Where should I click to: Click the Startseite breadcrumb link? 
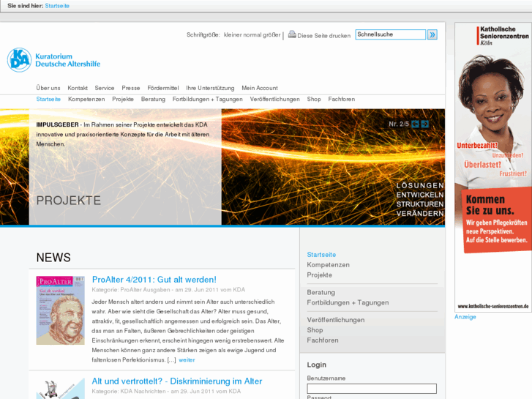pos(57,6)
